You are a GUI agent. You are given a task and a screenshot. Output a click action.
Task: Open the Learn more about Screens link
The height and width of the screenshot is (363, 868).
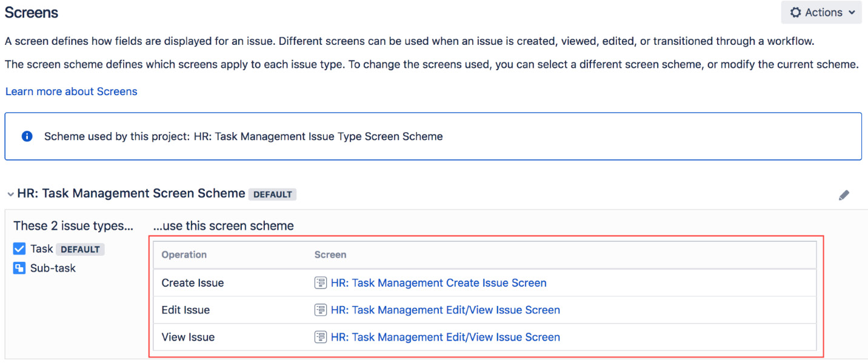point(71,91)
